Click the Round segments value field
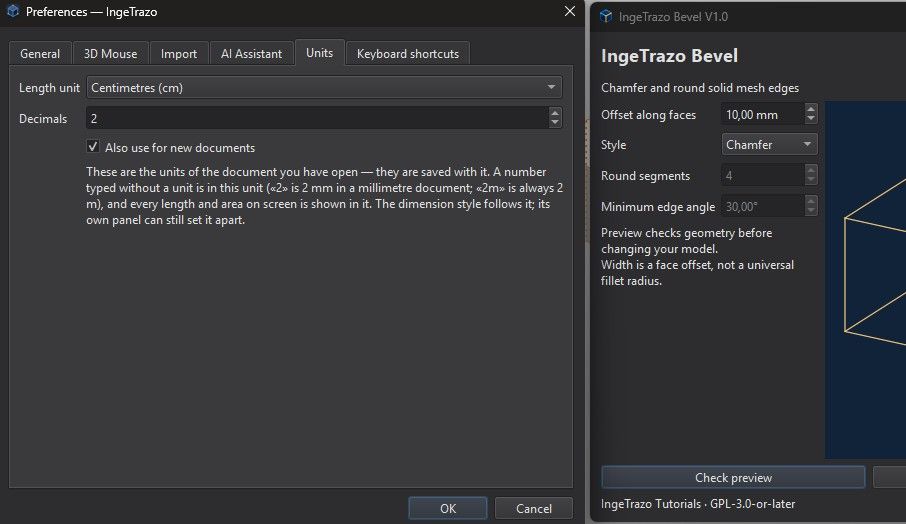This screenshot has width=906, height=524. pos(763,175)
